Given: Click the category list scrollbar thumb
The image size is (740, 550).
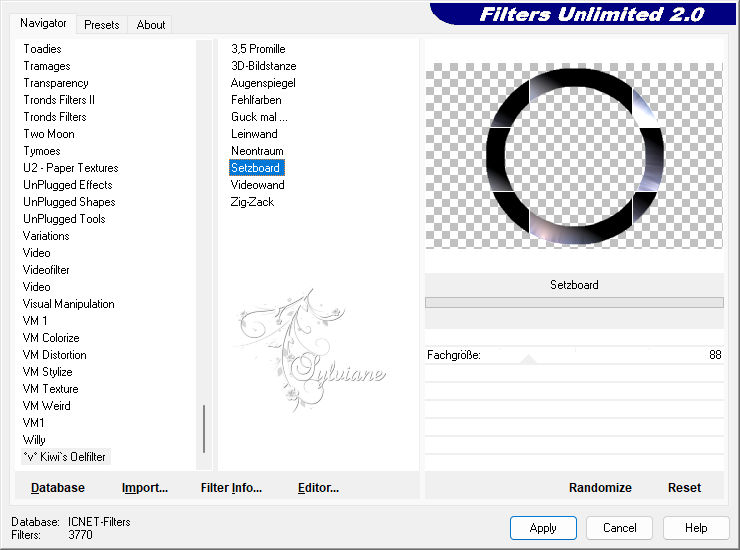Looking at the screenshot, I should [204, 429].
